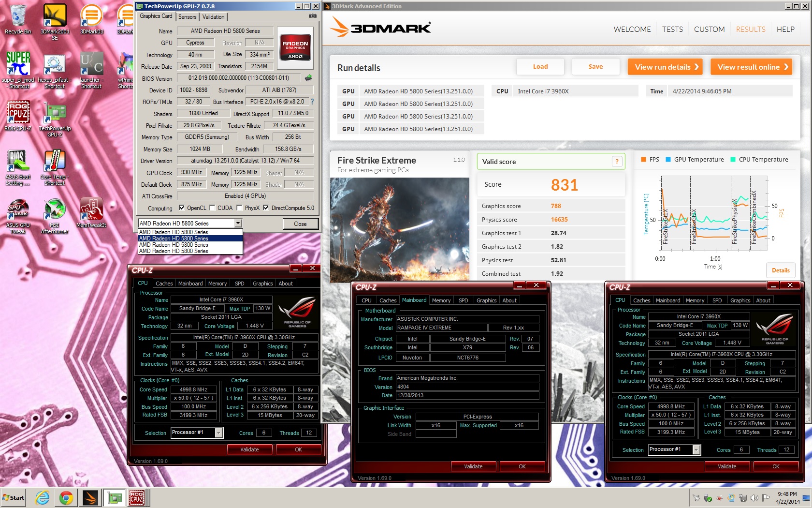Toggle the PhysX checkbox in GPU-Z
The width and height of the screenshot is (812, 508).
239,208
